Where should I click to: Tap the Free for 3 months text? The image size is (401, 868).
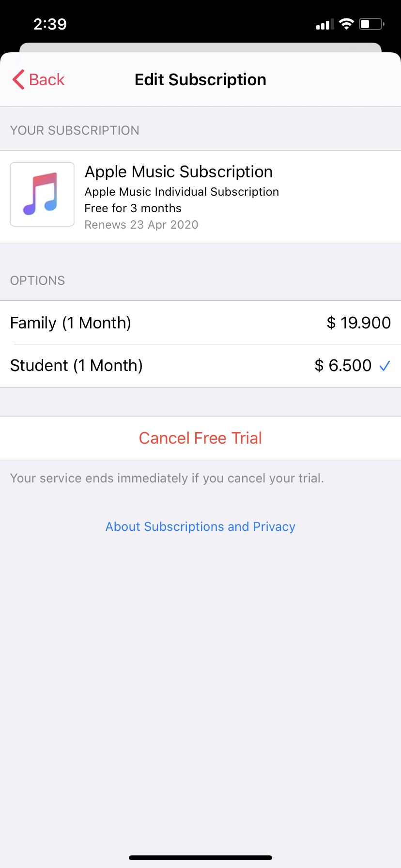133,208
